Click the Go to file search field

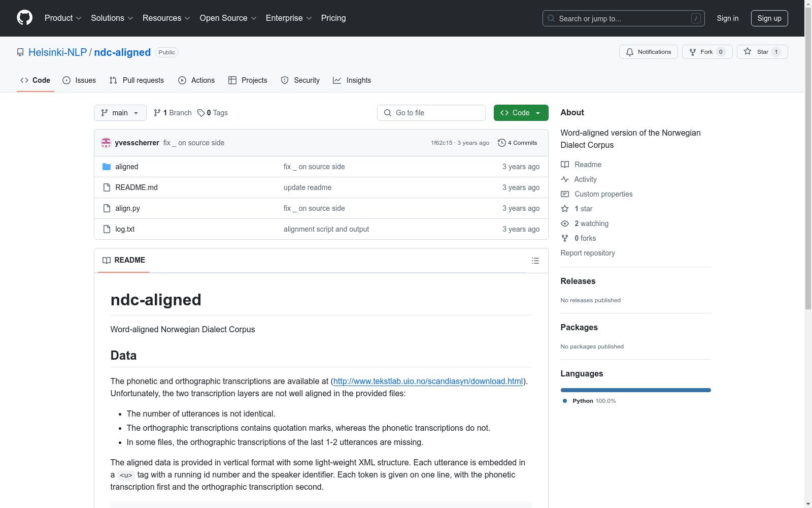pyautogui.click(x=431, y=113)
